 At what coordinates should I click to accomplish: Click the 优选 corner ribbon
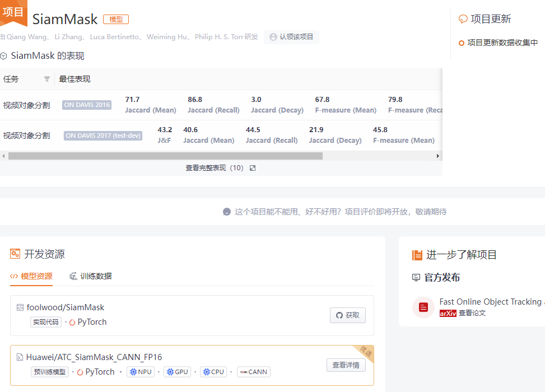[365, 352]
